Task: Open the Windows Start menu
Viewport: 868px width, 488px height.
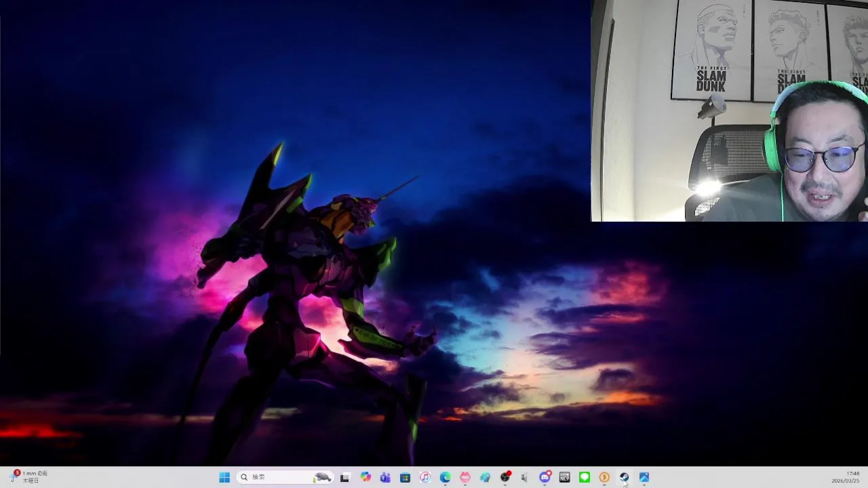Action: coord(224,477)
